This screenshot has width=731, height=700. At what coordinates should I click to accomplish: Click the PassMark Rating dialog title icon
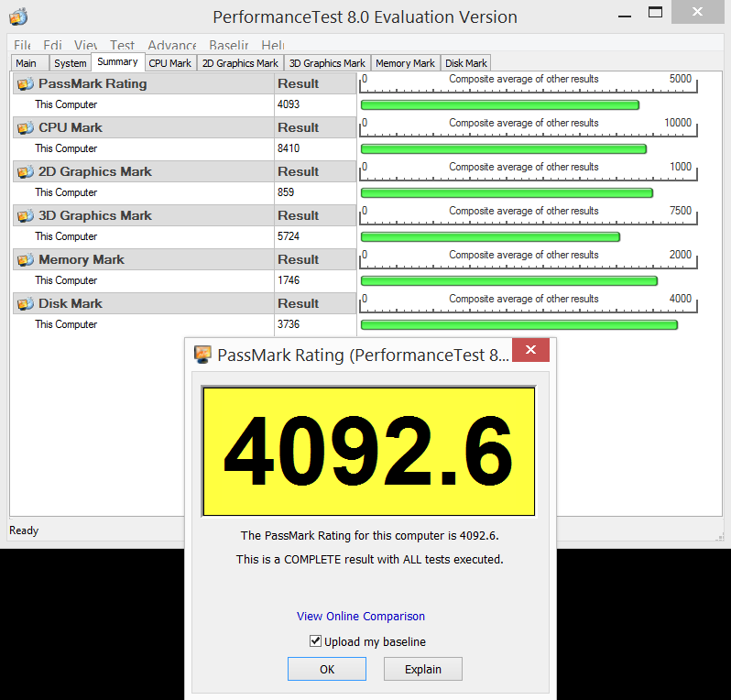click(x=202, y=355)
